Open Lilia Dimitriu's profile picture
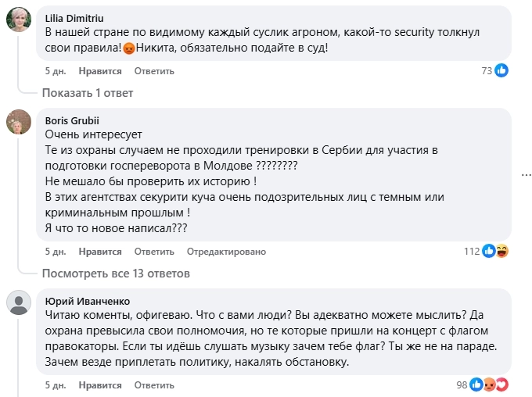 point(19,20)
